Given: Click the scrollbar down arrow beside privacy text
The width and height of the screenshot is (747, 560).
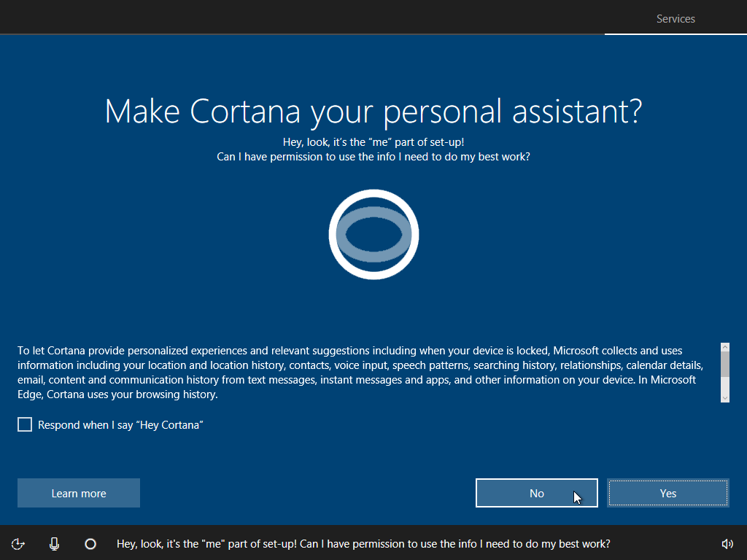Looking at the screenshot, I should click(725, 398).
